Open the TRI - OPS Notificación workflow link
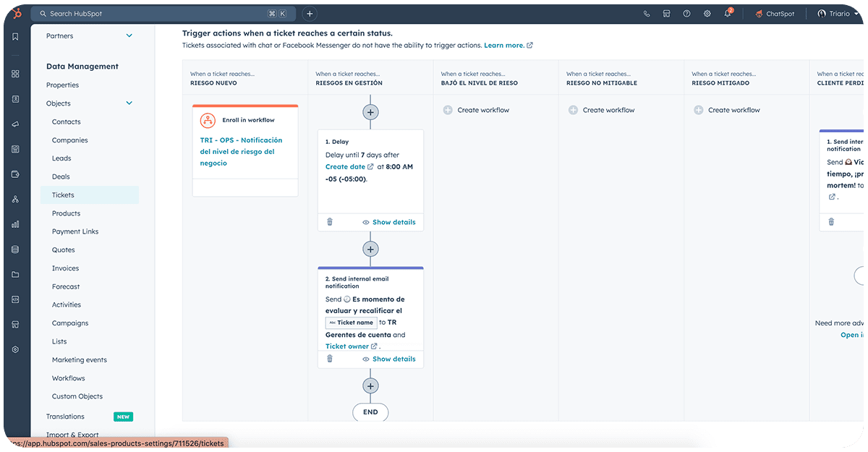Screen dimensions: 868x452 tap(242, 152)
